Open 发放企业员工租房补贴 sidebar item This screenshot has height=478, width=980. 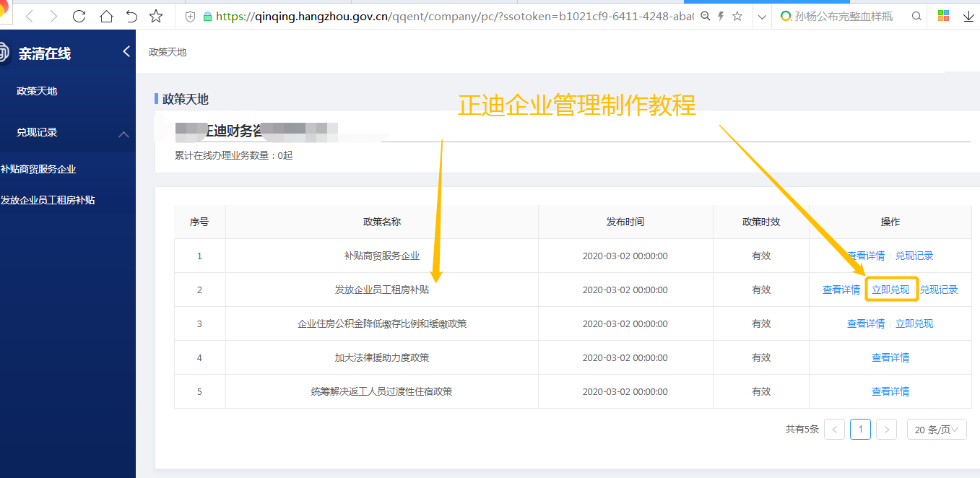coord(48,200)
